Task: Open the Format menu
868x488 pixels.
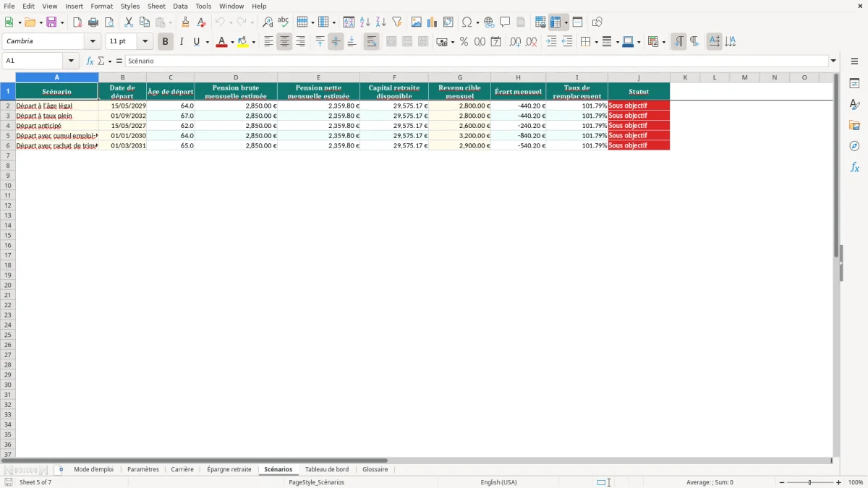Action: click(102, 6)
